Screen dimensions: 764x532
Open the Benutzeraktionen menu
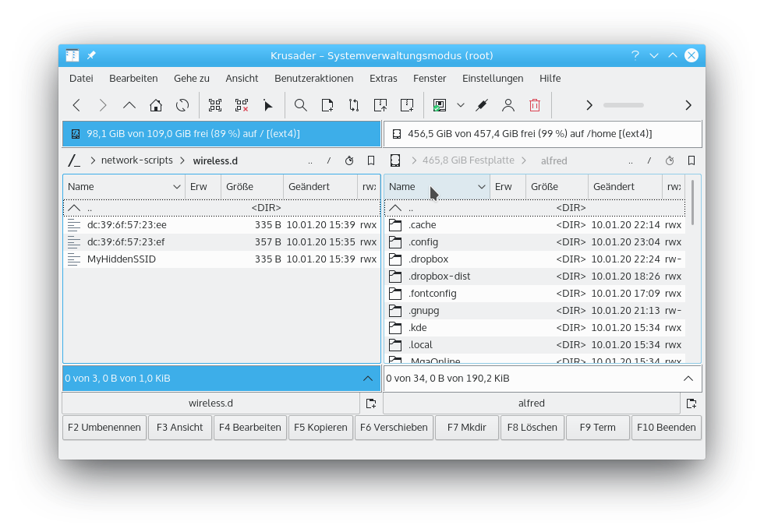(x=313, y=78)
